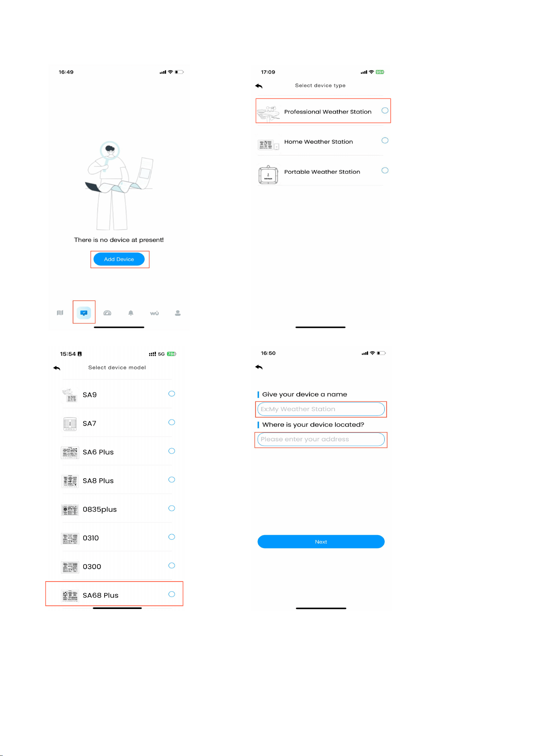The height and width of the screenshot is (756, 535).
Task: Select the highlighted device monitor tab icon
Action: tap(84, 313)
